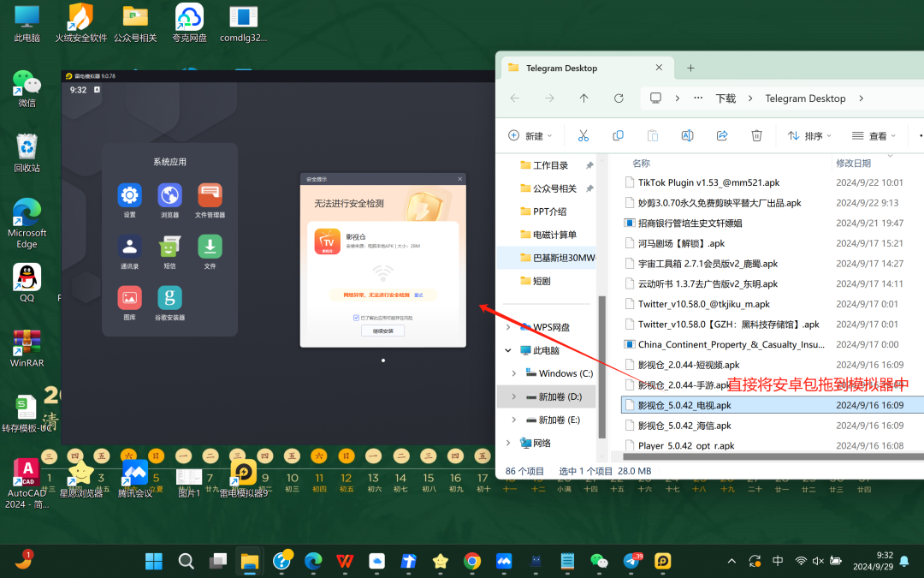Click the Cut icon in Explorer toolbar
This screenshot has height=578, width=924.
[x=583, y=135]
